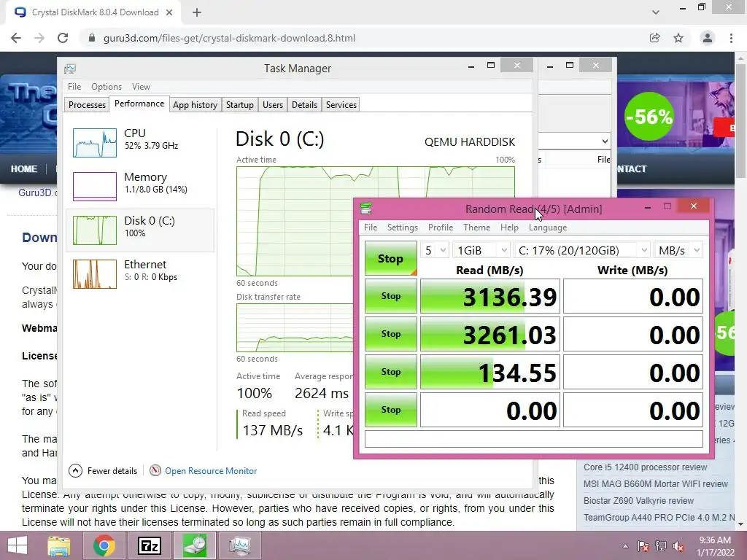
Task: Select Disk 0 (C:) in the sidebar
Action: 139,230
